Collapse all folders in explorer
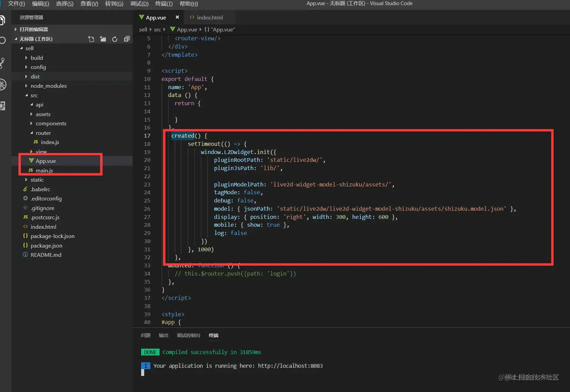The image size is (570, 392). 127,39
